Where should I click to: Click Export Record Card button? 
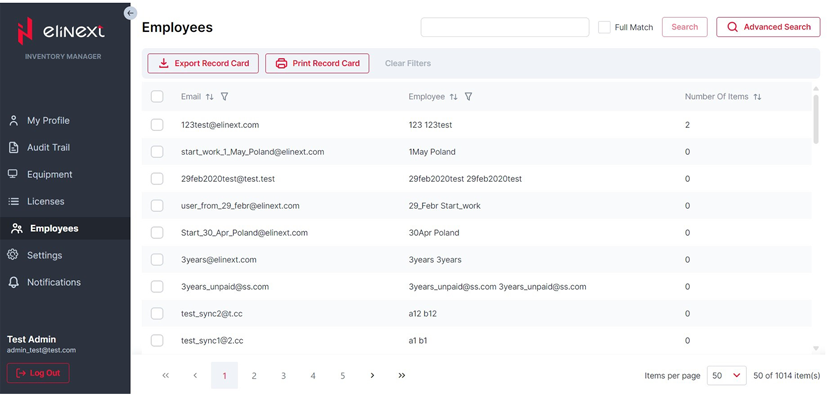[203, 63]
